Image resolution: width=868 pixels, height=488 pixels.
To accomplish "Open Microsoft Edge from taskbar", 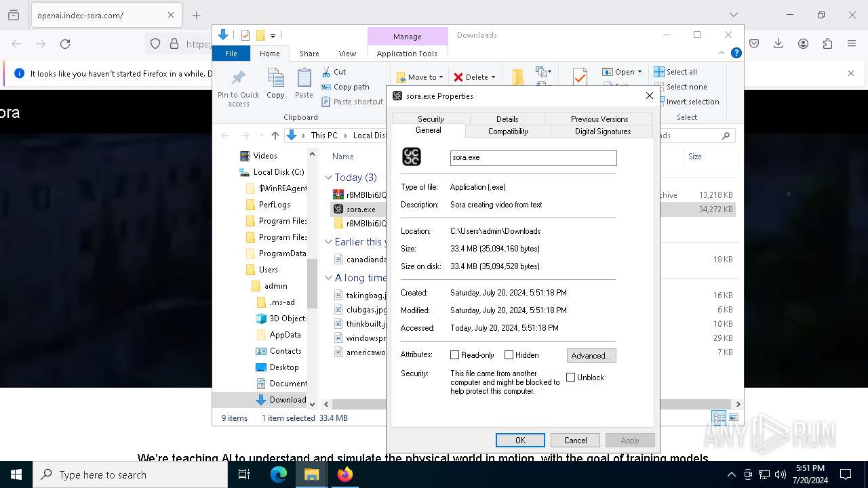I will (x=279, y=474).
